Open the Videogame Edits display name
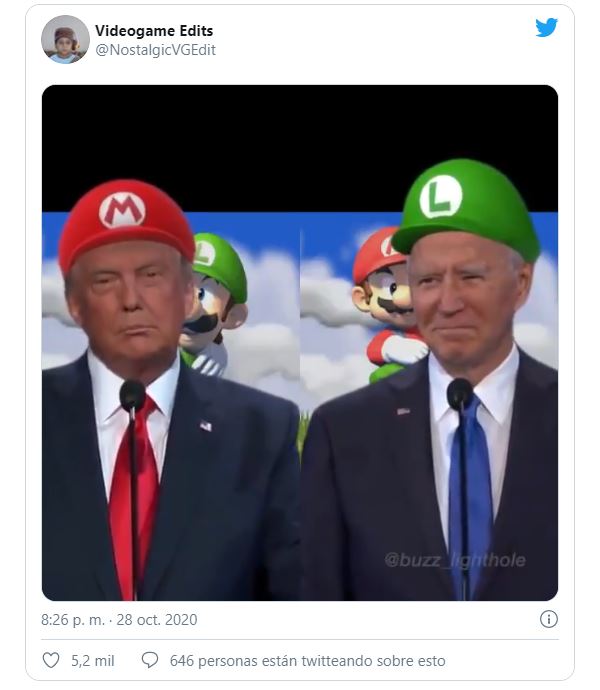Image resolution: width=600 pixels, height=690 pixels. pyautogui.click(x=154, y=31)
